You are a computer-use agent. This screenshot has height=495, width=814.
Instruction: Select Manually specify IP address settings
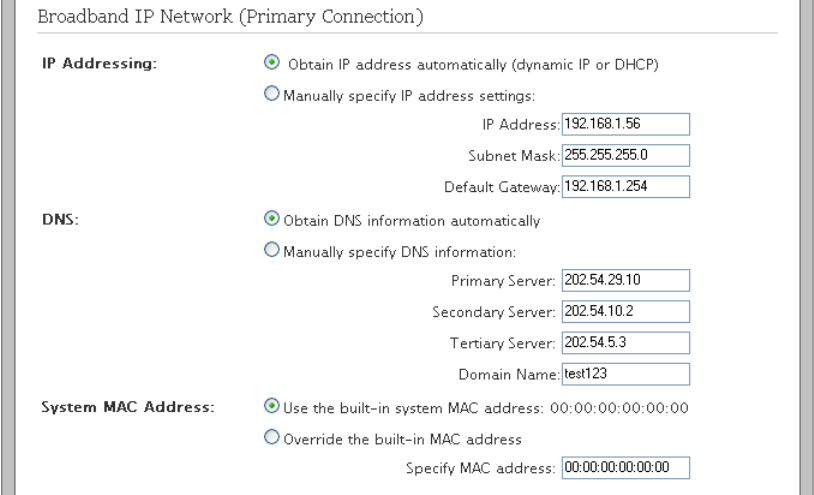[272, 93]
